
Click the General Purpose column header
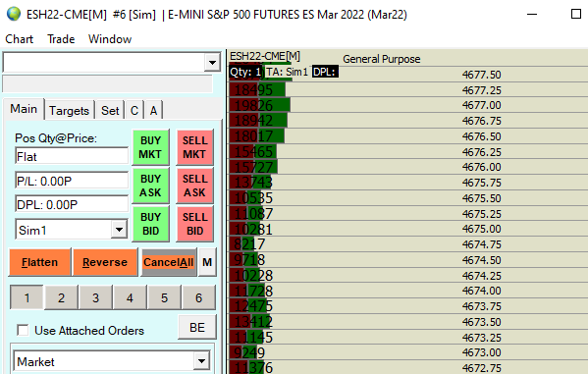[x=382, y=59]
